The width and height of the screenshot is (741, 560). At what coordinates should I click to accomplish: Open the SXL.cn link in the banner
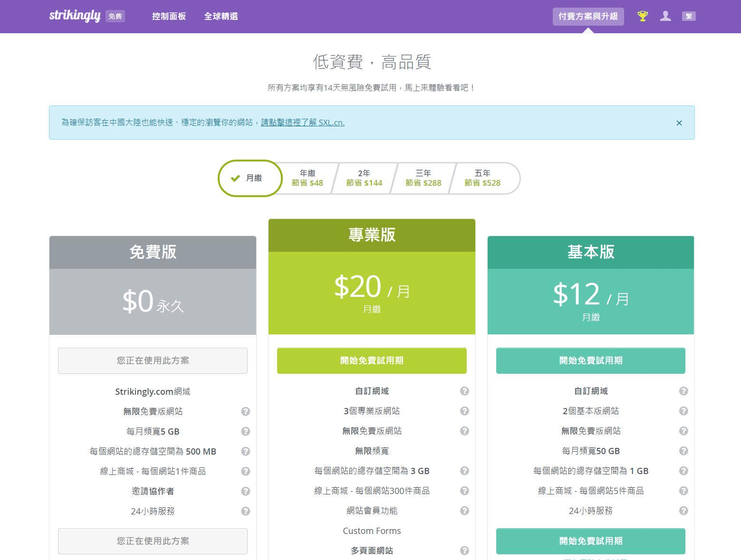pos(303,122)
